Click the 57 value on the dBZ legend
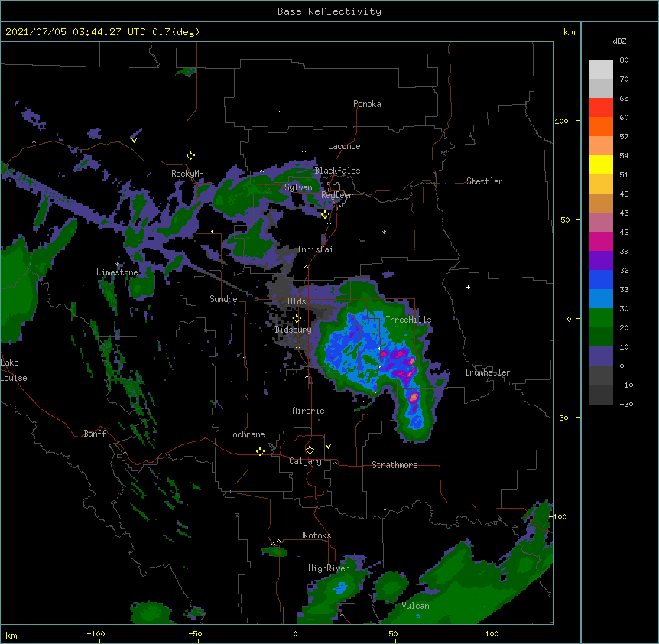The width and height of the screenshot is (659, 644). (x=624, y=137)
